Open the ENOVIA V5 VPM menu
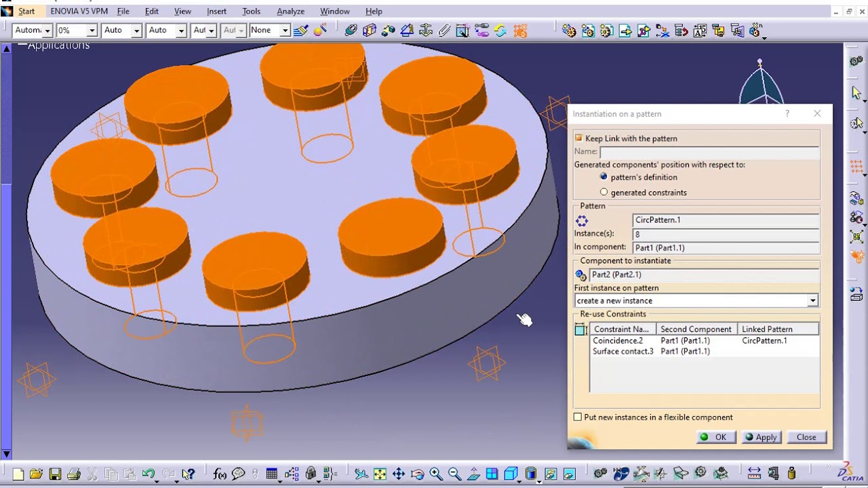The height and width of the screenshot is (488, 868). [x=79, y=12]
